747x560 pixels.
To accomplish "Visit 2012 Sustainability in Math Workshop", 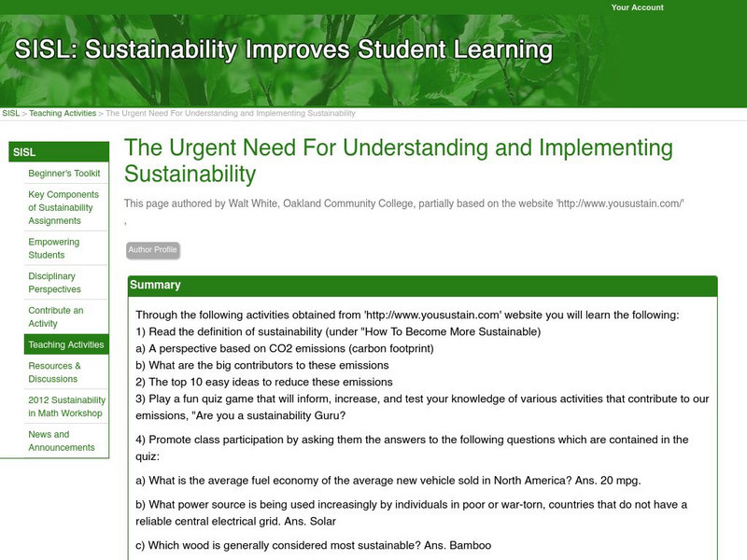I will click(63, 406).
